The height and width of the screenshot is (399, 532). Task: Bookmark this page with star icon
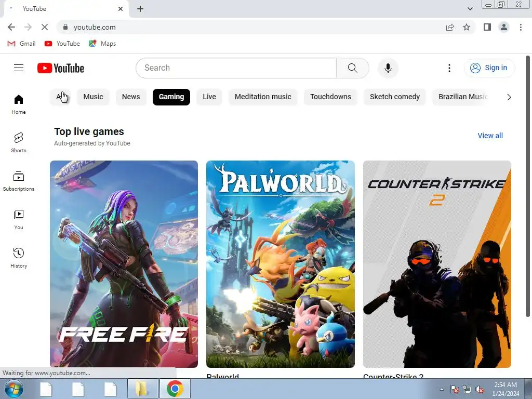coord(467,27)
